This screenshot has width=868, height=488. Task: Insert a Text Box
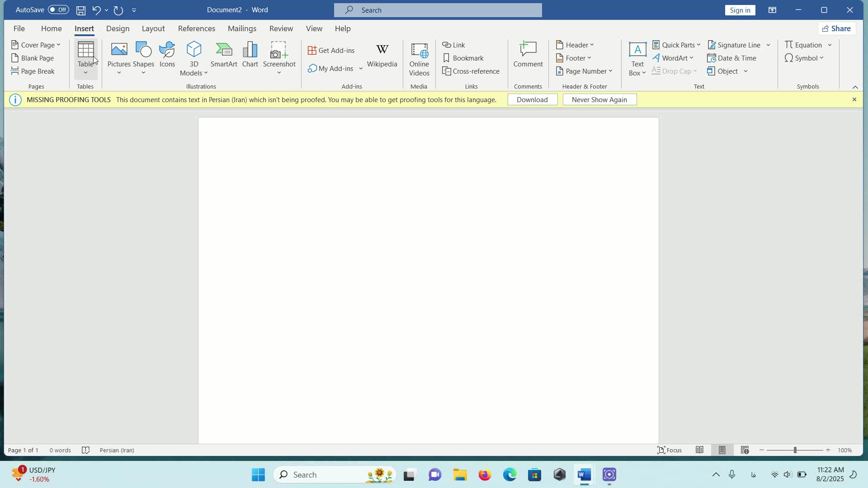click(637, 59)
